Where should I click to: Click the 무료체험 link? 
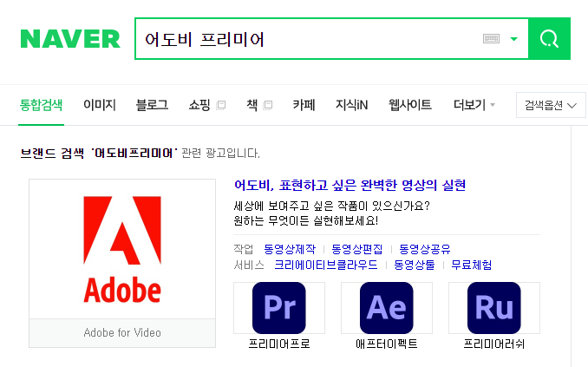click(472, 265)
